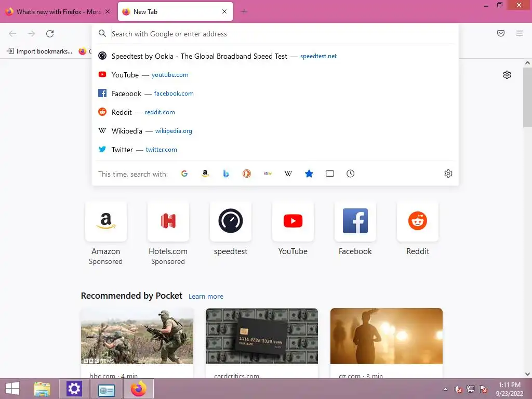Follow the Pocket Learn more link

coord(206,297)
